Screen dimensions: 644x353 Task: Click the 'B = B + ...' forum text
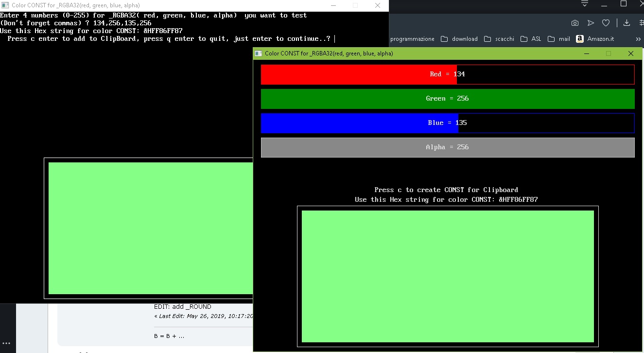[169, 336]
